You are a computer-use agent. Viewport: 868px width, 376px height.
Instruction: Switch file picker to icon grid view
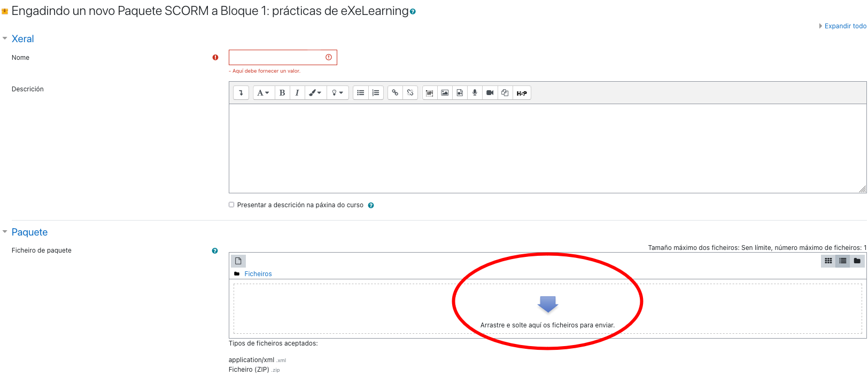828,261
